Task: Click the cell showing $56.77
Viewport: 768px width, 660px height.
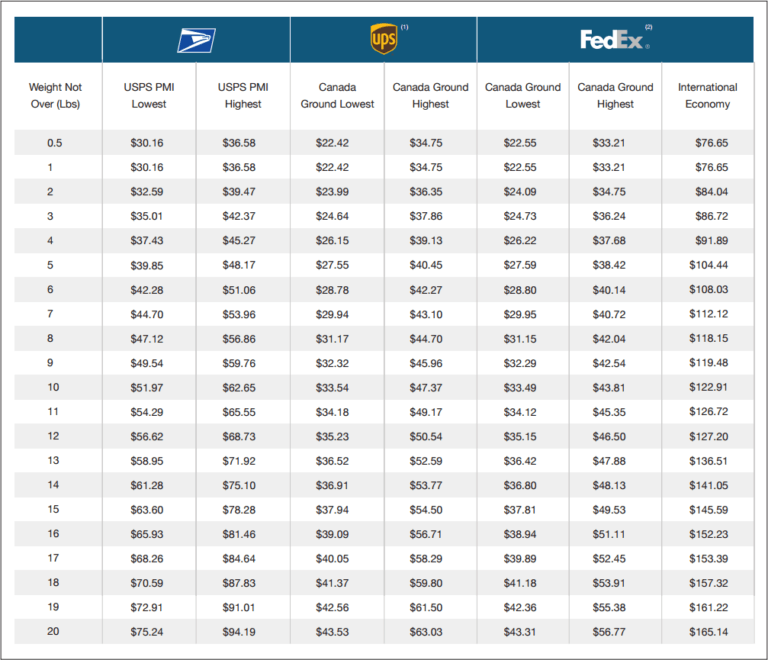Action: [609, 632]
